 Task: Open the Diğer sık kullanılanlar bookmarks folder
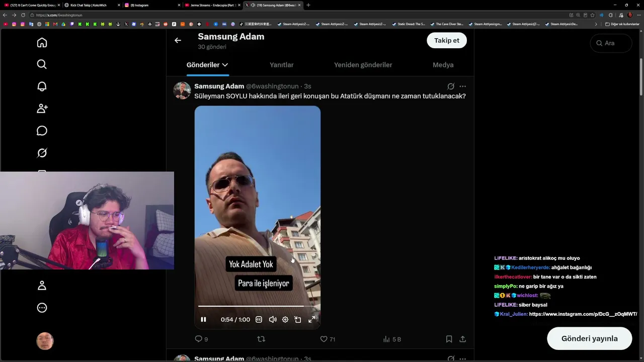pyautogui.click(x=622, y=24)
